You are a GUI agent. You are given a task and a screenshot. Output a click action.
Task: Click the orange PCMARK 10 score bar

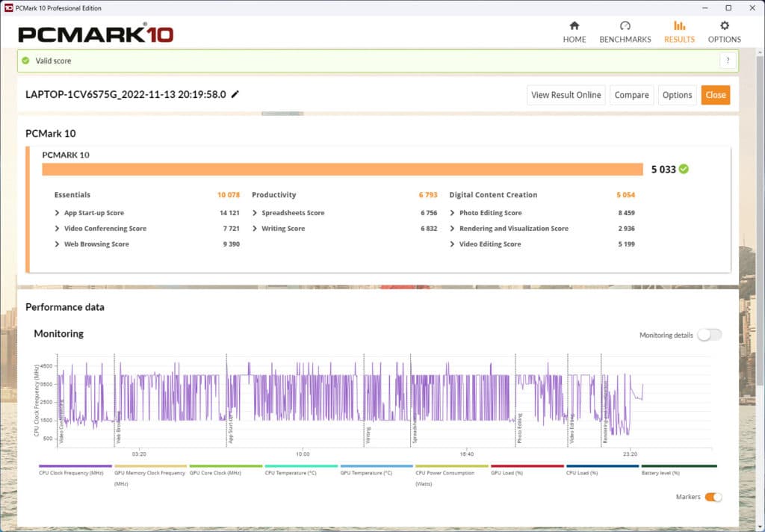tap(342, 170)
